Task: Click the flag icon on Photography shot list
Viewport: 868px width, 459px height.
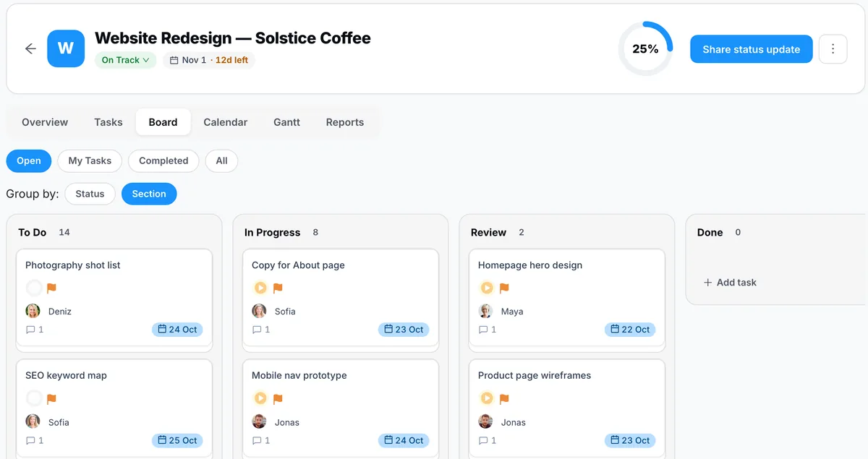Action: point(51,288)
